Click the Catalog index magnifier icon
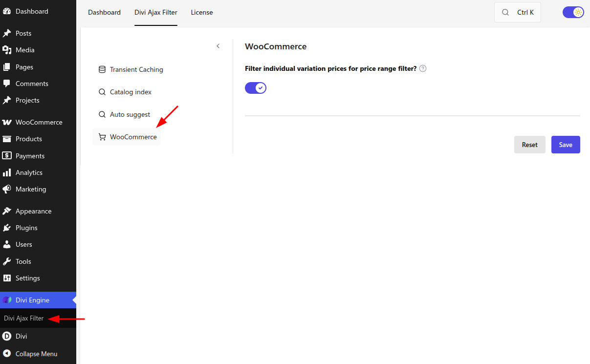Viewport: 590px width, 364px height. pyautogui.click(x=102, y=92)
